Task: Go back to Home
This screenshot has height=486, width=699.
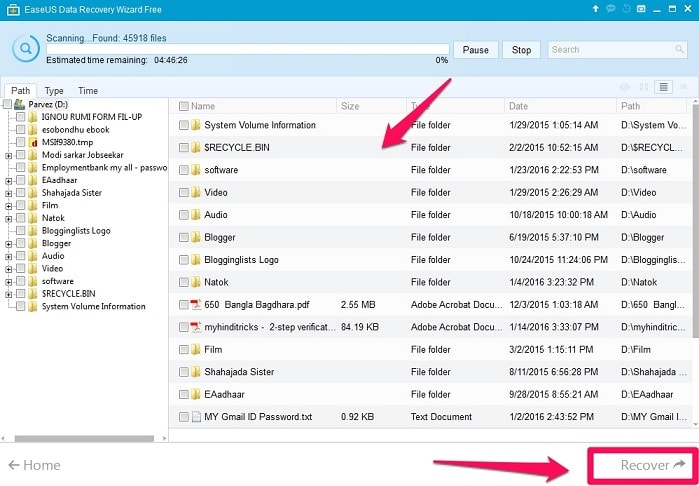Action: tap(34, 465)
